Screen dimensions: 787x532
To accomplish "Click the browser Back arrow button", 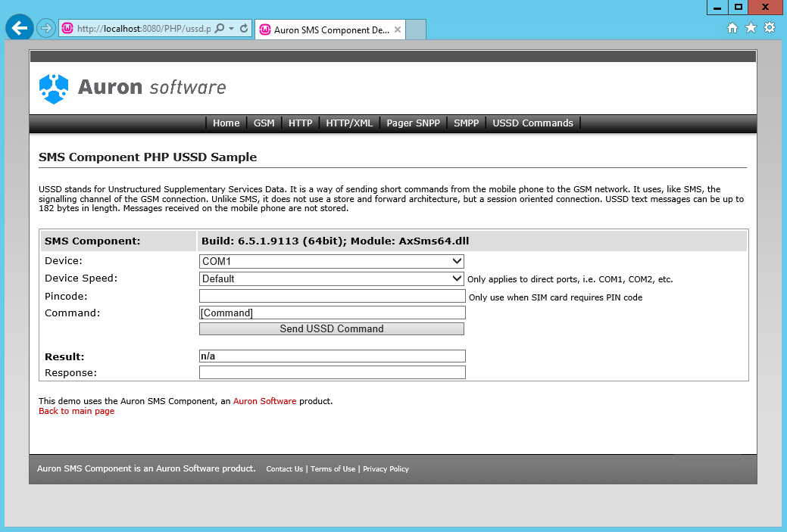I will (20, 28).
